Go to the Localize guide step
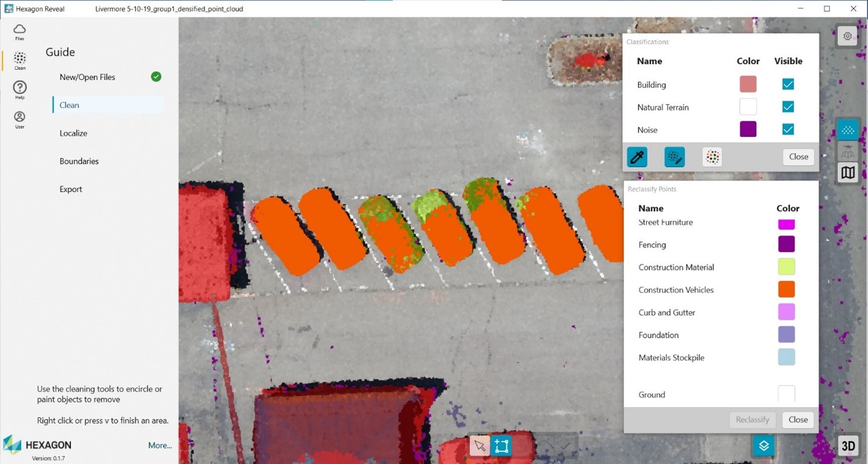 coord(73,133)
